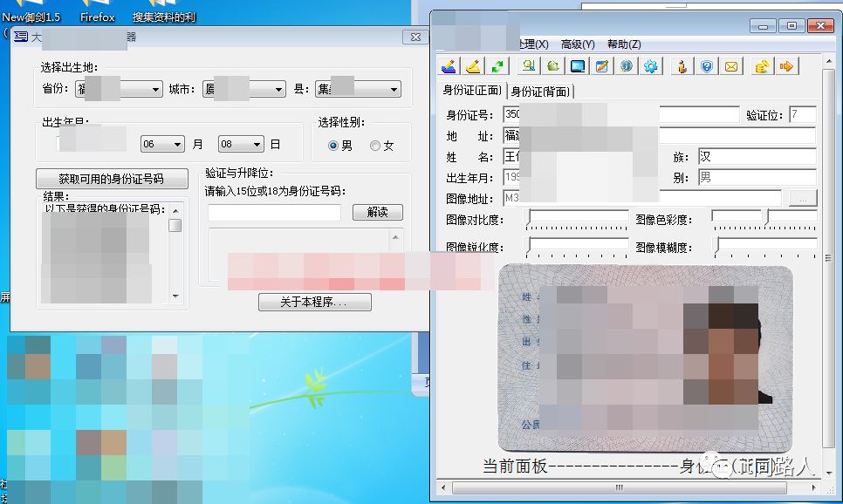Click the gold coins toolbar icon

[761, 66]
